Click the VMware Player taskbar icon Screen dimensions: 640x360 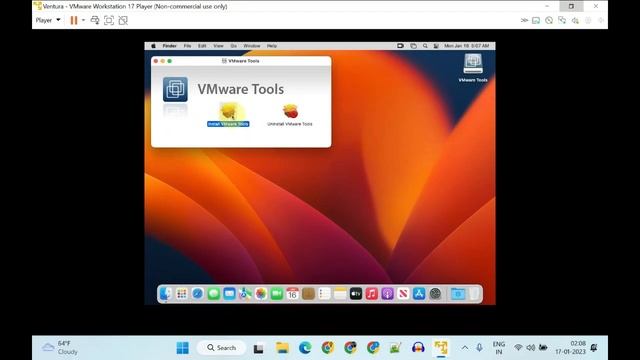[441, 348]
